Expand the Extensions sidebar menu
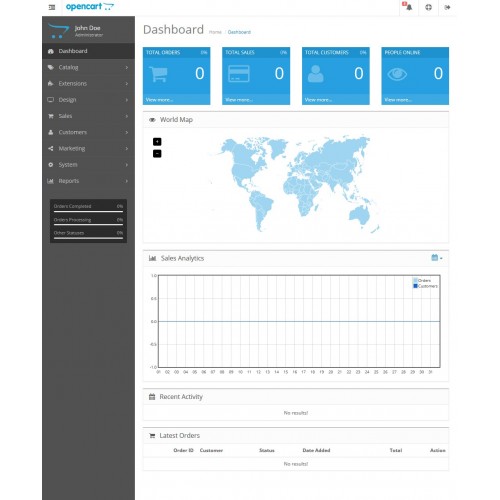The image size is (500, 500). tap(88, 84)
